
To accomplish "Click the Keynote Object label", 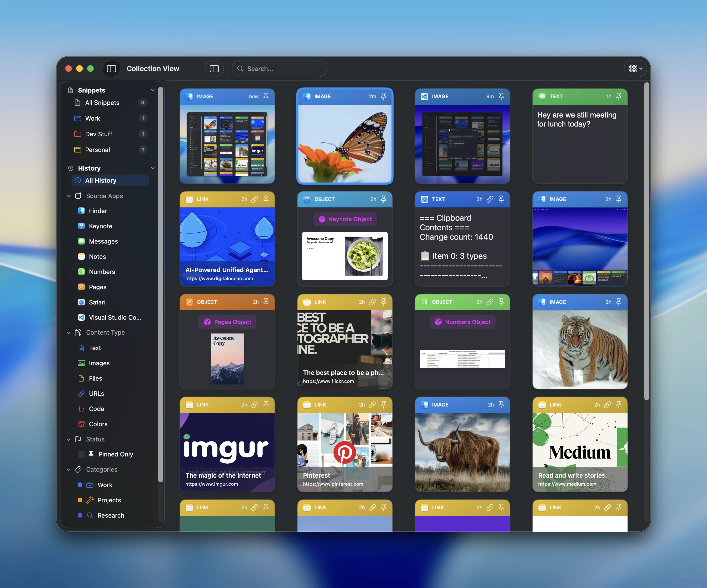I will 345,219.
